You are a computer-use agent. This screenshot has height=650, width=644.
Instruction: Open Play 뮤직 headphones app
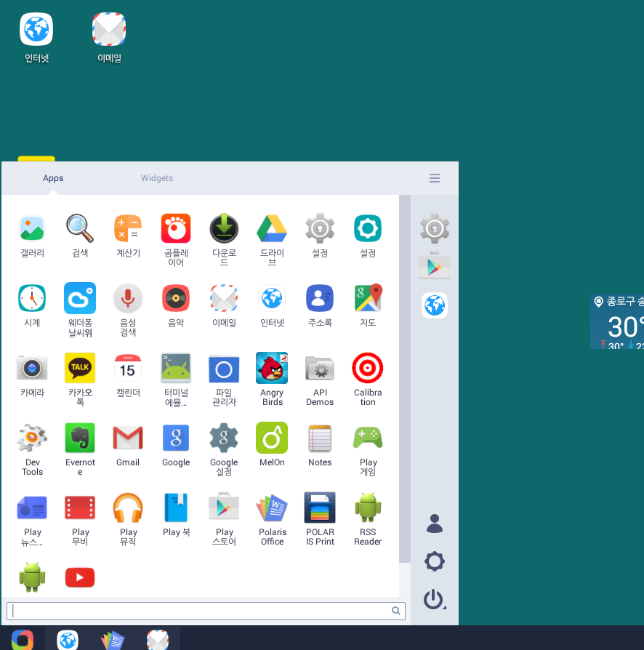click(128, 507)
